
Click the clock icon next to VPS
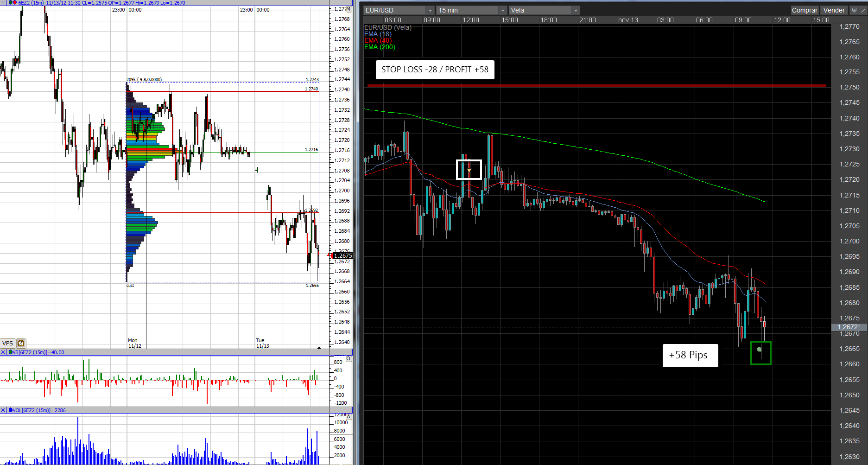(21, 343)
